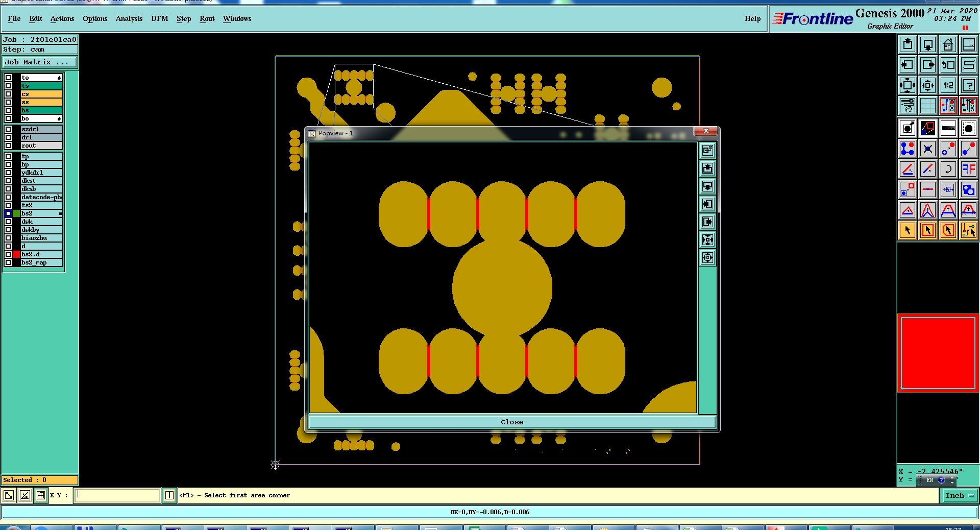Toggle the checkbox for layer biaozhu
Image resolution: width=980 pixels, height=530 pixels.
pos(8,238)
